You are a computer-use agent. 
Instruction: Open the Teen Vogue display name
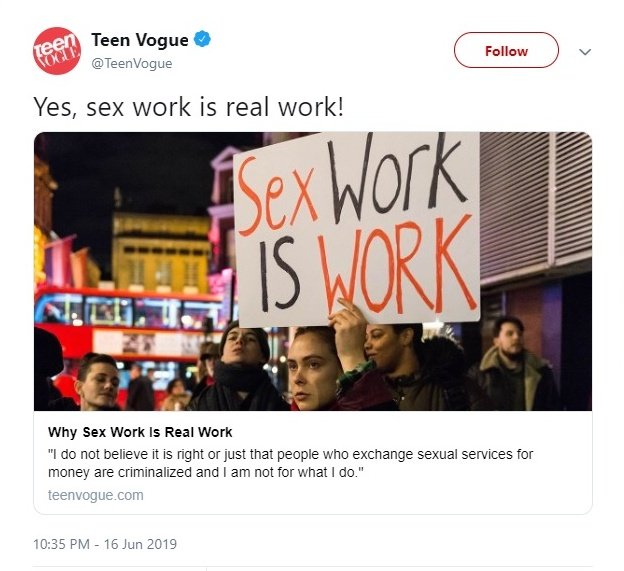[x=140, y=40]
